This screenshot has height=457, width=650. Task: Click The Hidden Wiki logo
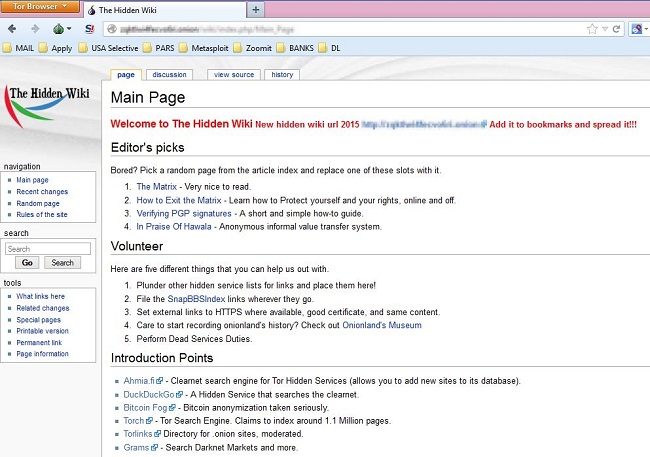(48, 107)
